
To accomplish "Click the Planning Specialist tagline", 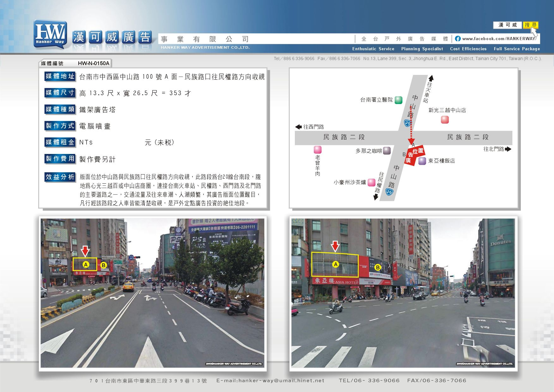I will [x=422, y=49].
